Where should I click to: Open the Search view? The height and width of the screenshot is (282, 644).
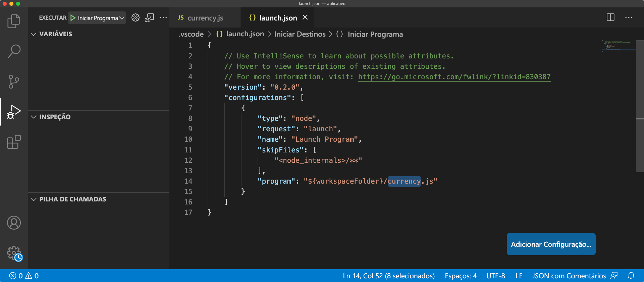click(14, 51)
